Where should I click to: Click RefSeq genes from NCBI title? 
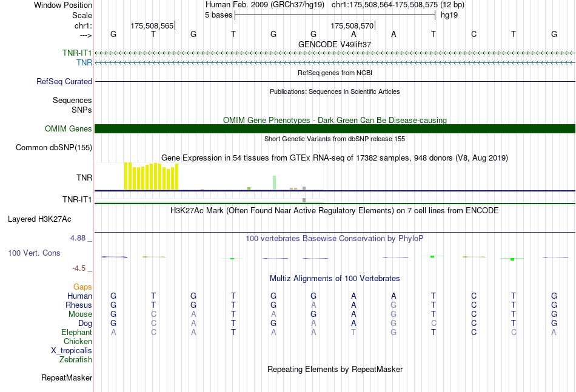point(335,73)
